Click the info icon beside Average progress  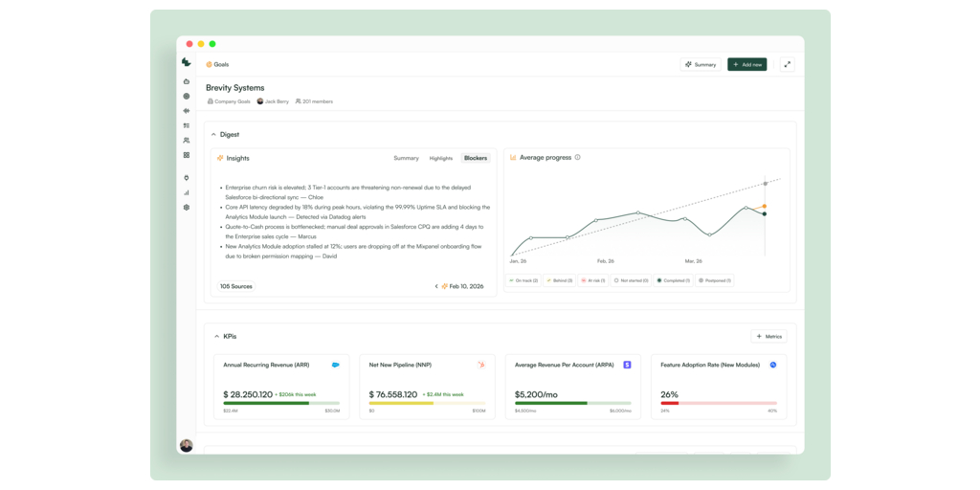577,158
